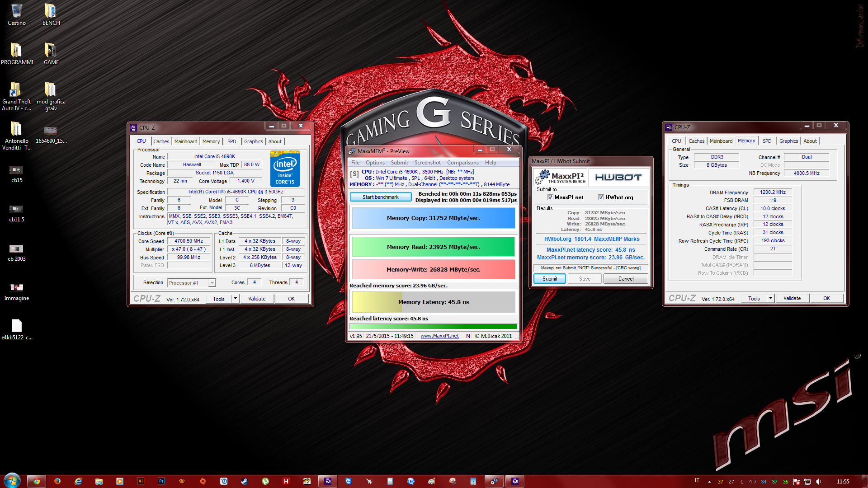The width and height of the screenshot is (868, 488).
Task: Click the Memory-Latency 45.8 ns bar
Action: pos(433,302)
